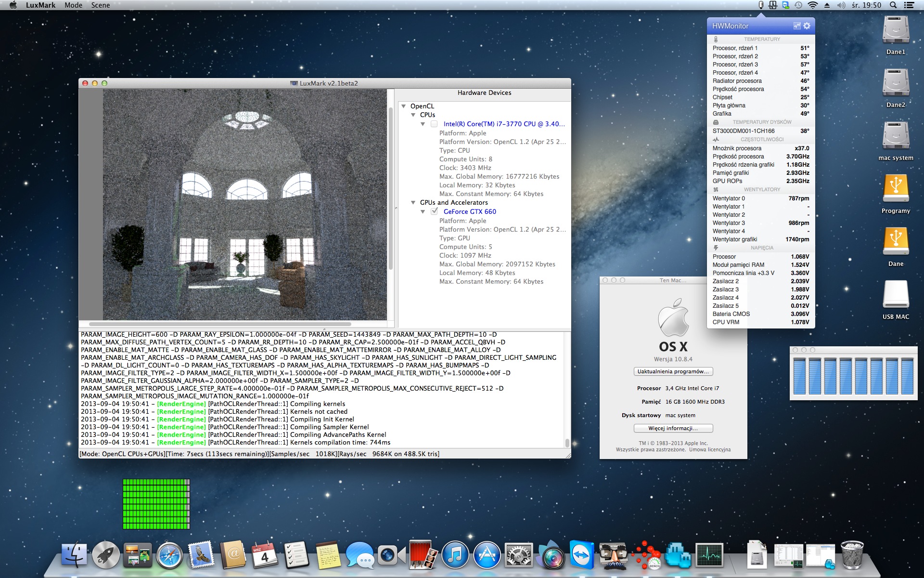Collapse the OpenCL tree node
This screenshot has height=578, width=924.
[x=403, y=106]
